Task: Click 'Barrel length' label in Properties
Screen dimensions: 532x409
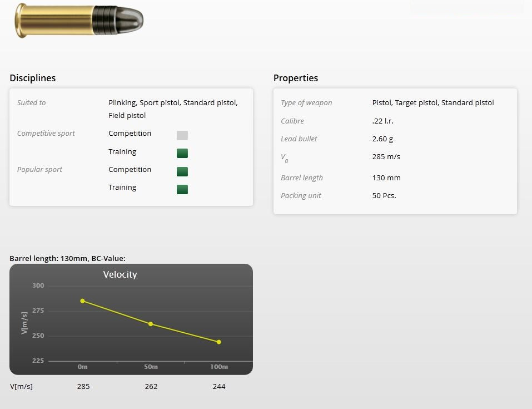Action: click(x=302, y=178)
